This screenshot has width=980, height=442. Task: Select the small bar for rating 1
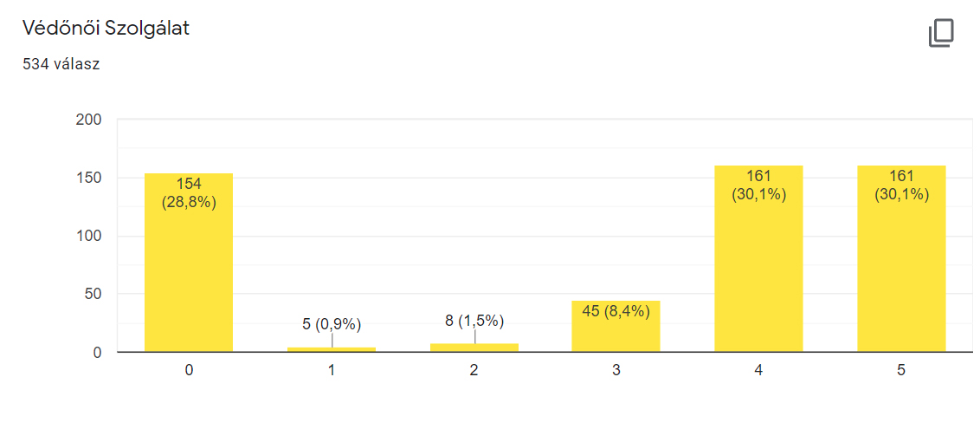332,349
